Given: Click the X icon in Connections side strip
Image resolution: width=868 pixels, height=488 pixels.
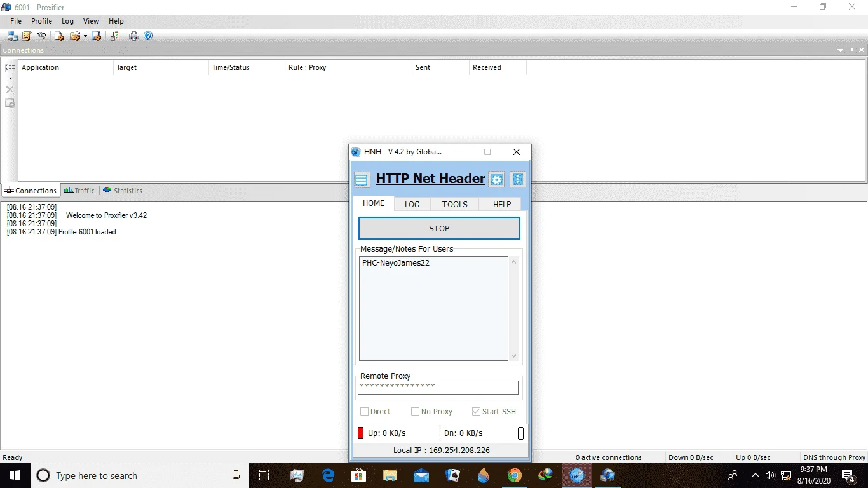Looking at the screenshot, I should coord(10,90).
